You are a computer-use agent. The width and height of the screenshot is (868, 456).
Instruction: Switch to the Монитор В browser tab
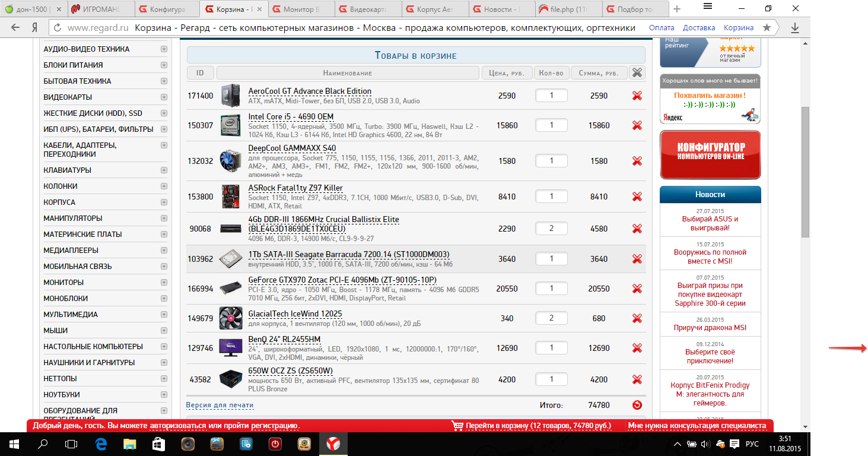tap(300, 9)
